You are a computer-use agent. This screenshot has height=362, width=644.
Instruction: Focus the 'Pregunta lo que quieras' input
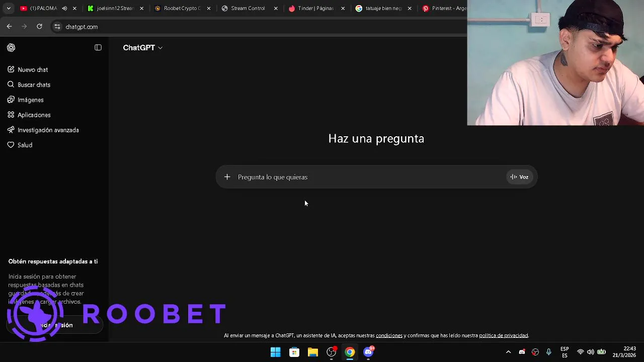tap(370, 177)
